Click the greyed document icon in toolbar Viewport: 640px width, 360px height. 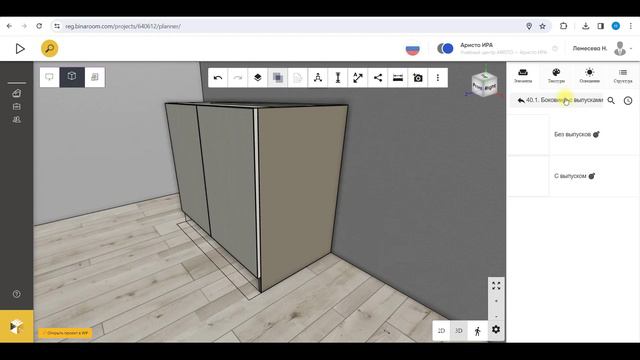pyautogui.click(x=298, y=78)
